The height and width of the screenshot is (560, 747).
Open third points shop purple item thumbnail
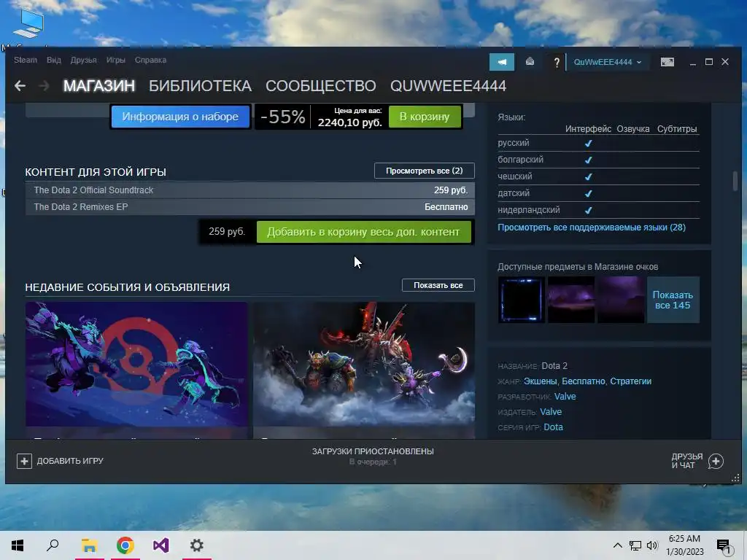pos(620,300)
